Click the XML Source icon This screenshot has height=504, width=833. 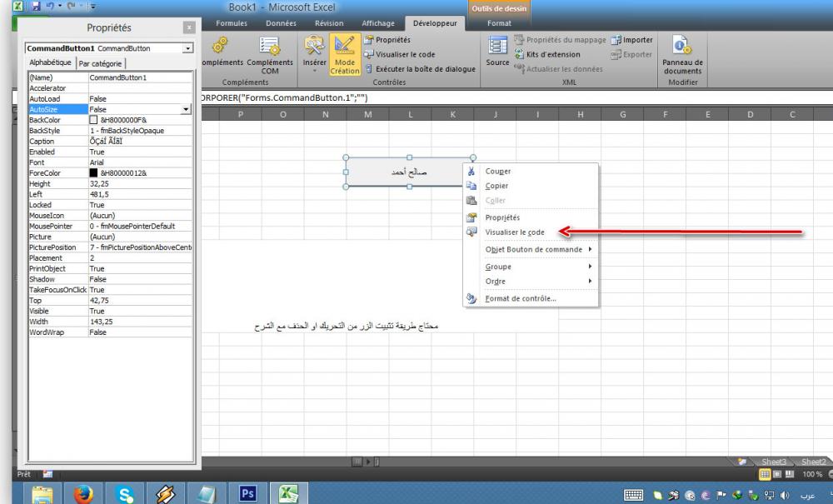pyautogui.click(x=497, y=46)
